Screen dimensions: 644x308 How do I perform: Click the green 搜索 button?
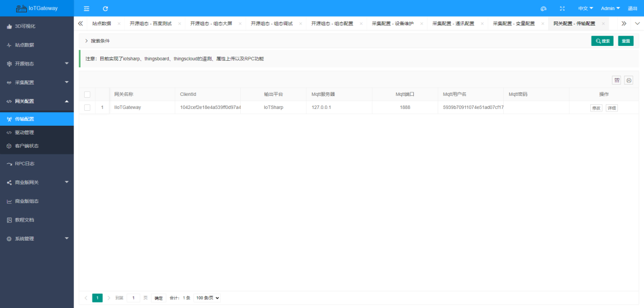pyautogui.click(x=602, y=41)
